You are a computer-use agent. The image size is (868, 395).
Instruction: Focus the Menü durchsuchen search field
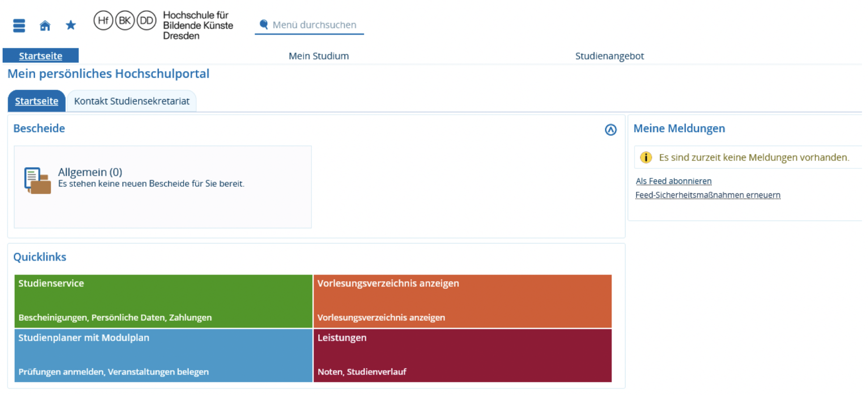pos(315,25)
